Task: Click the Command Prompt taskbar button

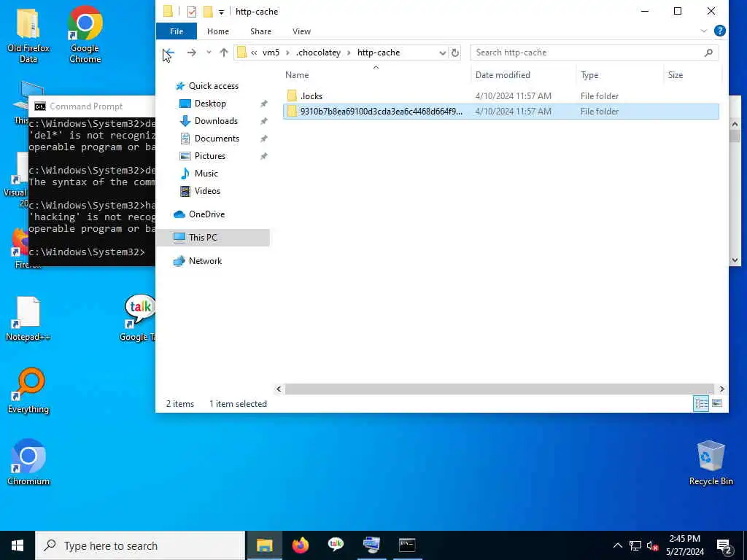Action: (407, 545)
